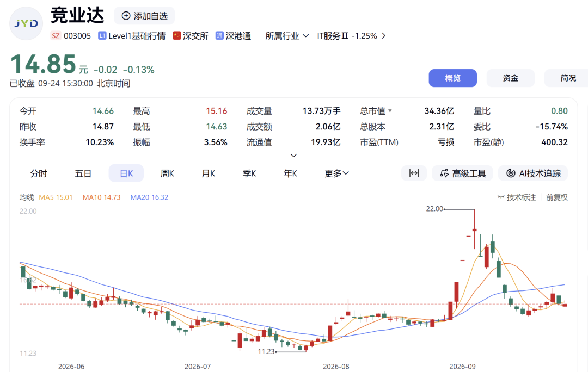Expand the 所属行业 dropdown
This screenshot has height=372, width=588.
tap(287, 35)
